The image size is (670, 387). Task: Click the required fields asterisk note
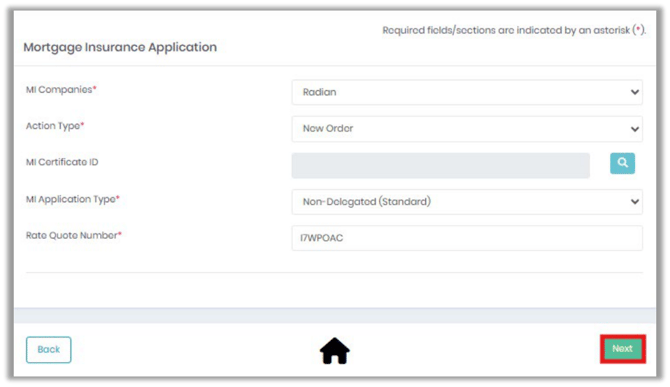pos(514,30)
